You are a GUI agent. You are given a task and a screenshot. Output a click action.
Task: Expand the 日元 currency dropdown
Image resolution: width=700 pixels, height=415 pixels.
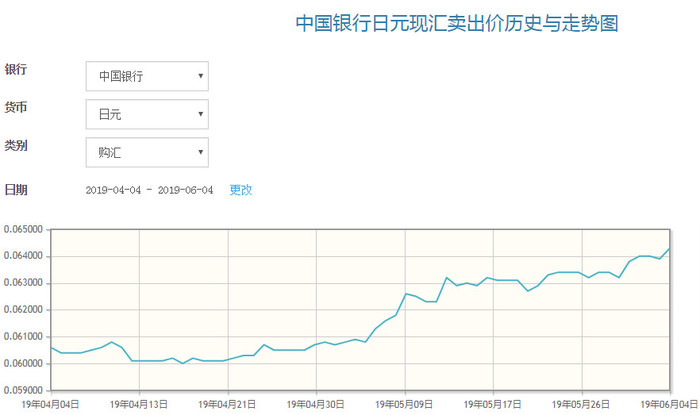(147, 114)
